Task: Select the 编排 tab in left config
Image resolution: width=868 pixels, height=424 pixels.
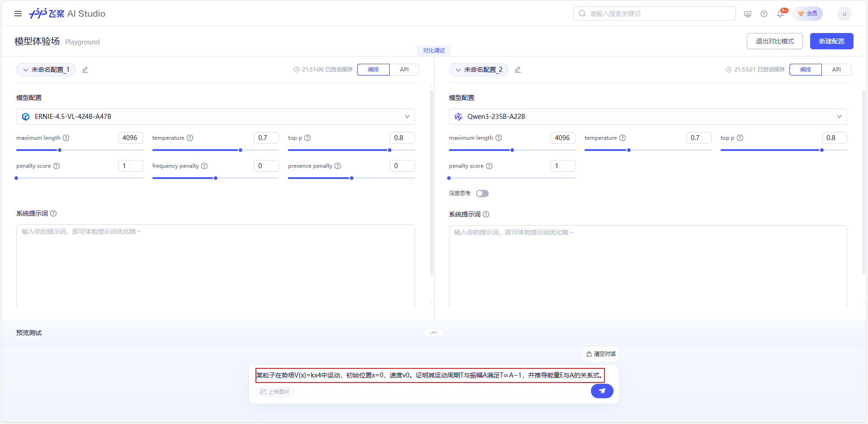Action: tap(373, 70)
